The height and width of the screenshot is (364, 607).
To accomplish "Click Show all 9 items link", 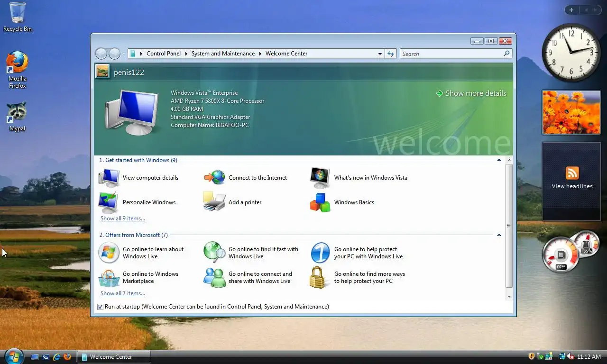I will tap(123, 218).
